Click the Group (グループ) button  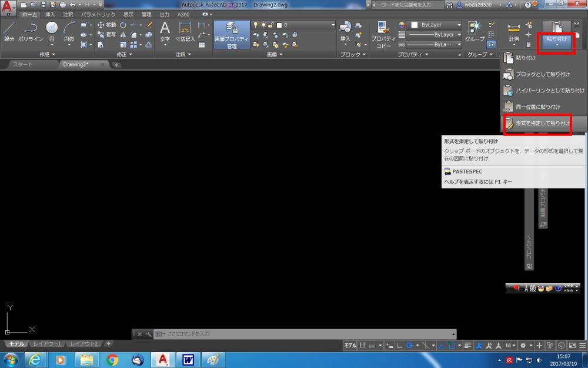pyautogui.click(x=475, y=31)
